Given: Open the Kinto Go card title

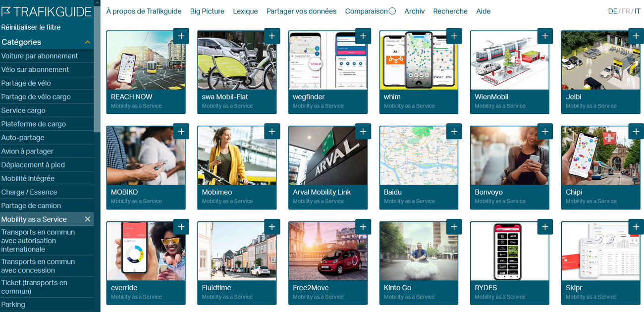Looking at the screenshot, I should coord(397,288).
